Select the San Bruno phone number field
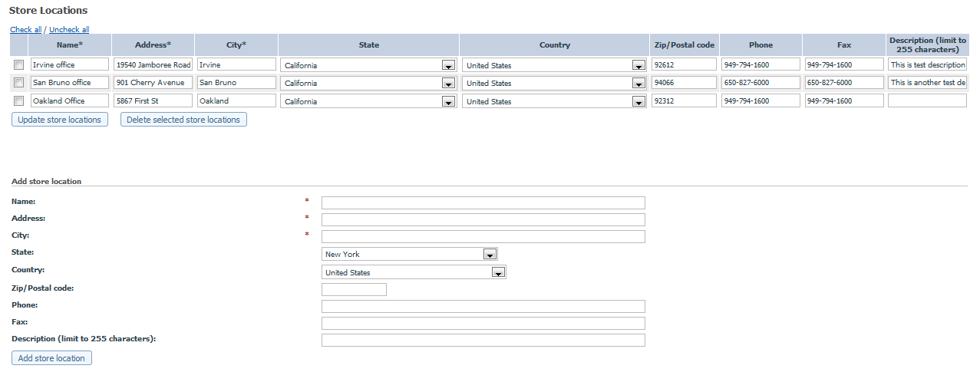Image resolution: width=980 pixels, height=372 pixels. tap(760, 83)
